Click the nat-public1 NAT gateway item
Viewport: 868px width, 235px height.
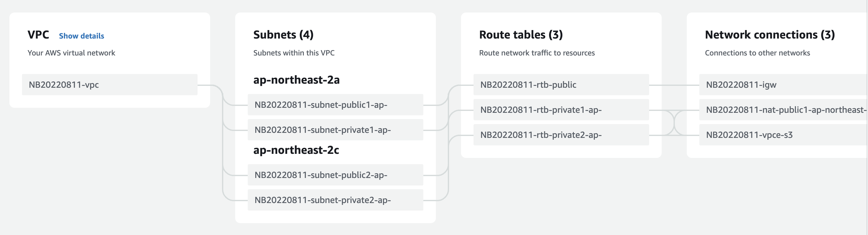click(x=782, y=110)
